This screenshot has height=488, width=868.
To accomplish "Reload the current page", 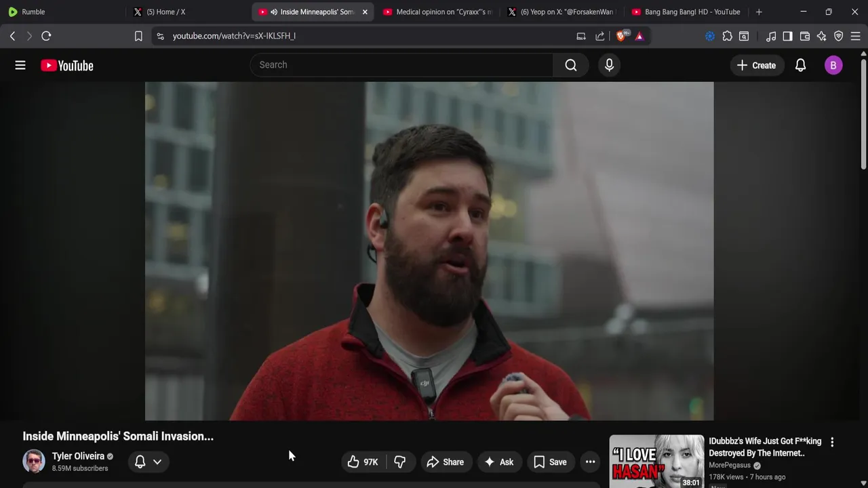I will [46, 36].
